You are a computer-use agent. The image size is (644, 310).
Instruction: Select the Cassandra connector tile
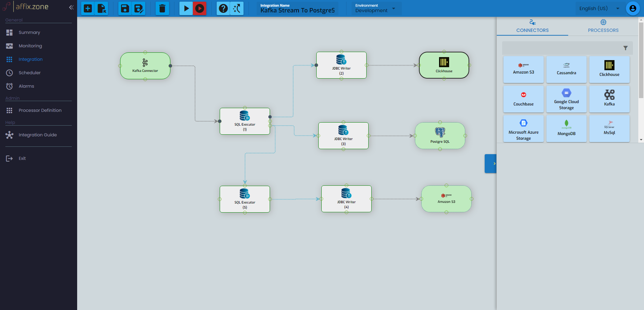tap(566, 69)
